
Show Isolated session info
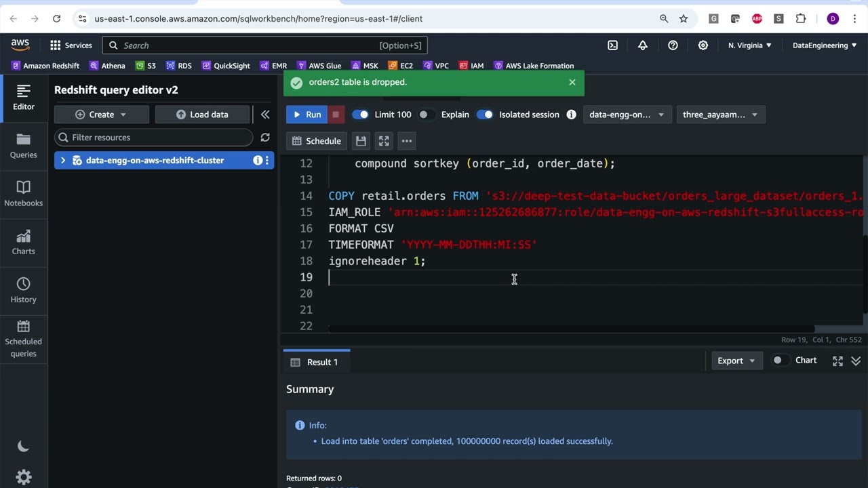pos(571,115)
